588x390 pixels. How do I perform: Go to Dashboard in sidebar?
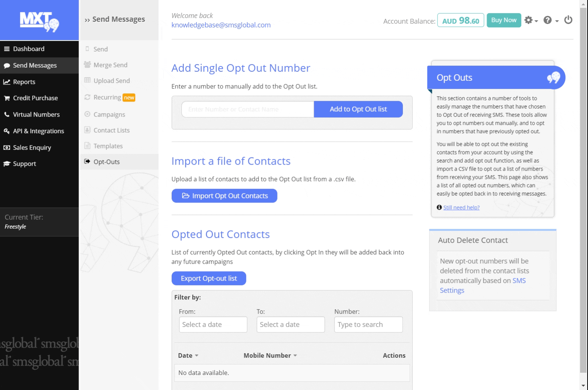[29, 49]
